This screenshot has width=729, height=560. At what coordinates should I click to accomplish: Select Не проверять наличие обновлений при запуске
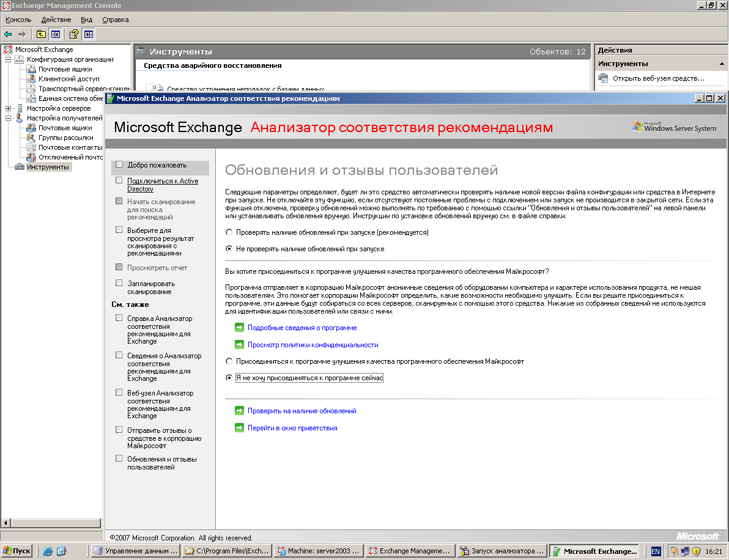[x=229, y=249]
